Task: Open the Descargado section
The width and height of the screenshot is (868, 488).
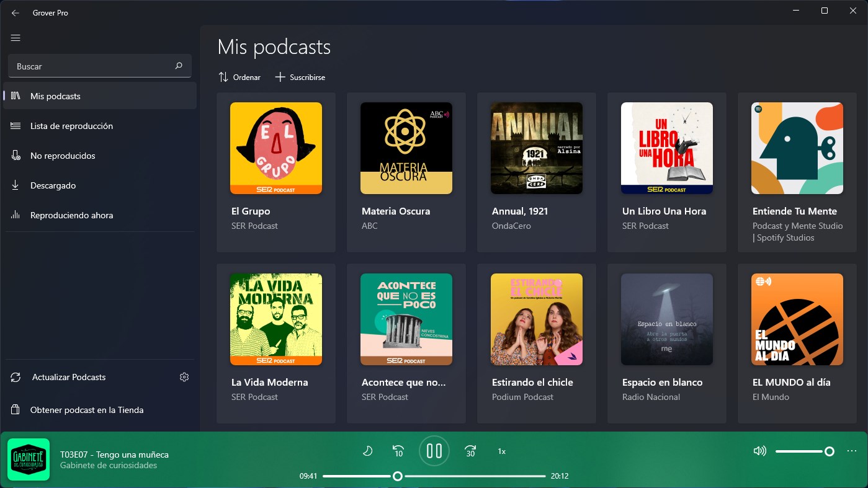Action: 100,185
